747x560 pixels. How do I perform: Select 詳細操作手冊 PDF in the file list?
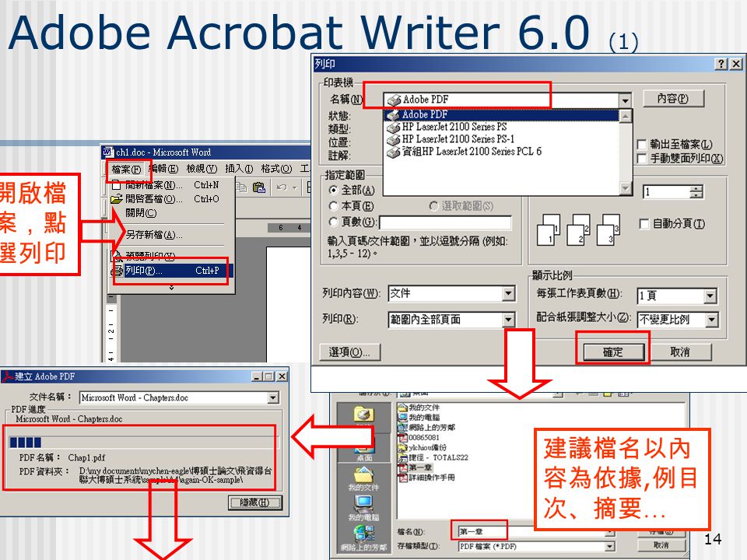pos(426,477)
